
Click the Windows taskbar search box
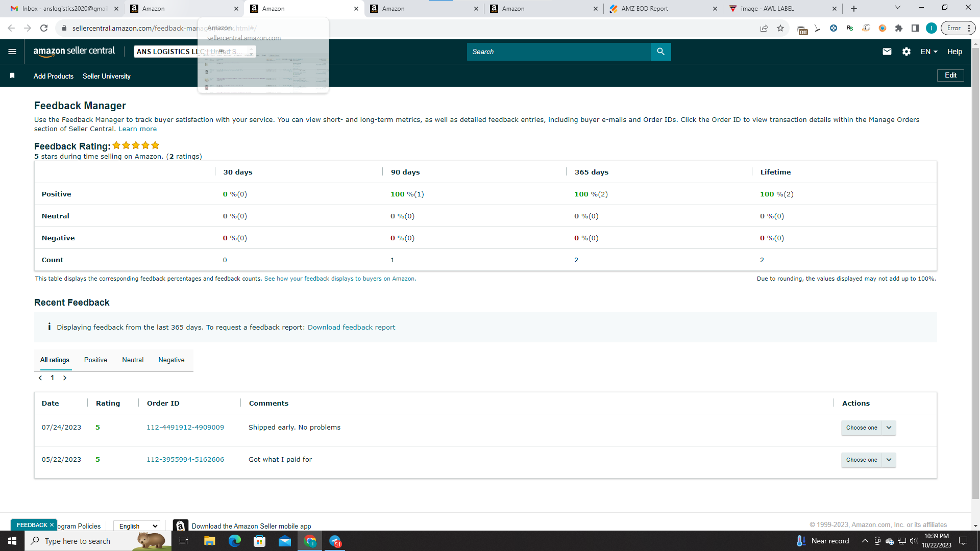98,541
